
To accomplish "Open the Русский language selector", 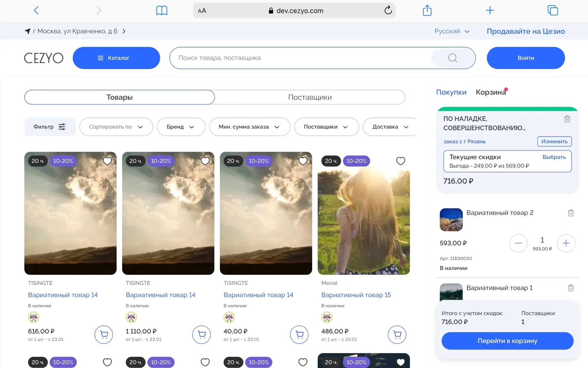I will 452,31.
